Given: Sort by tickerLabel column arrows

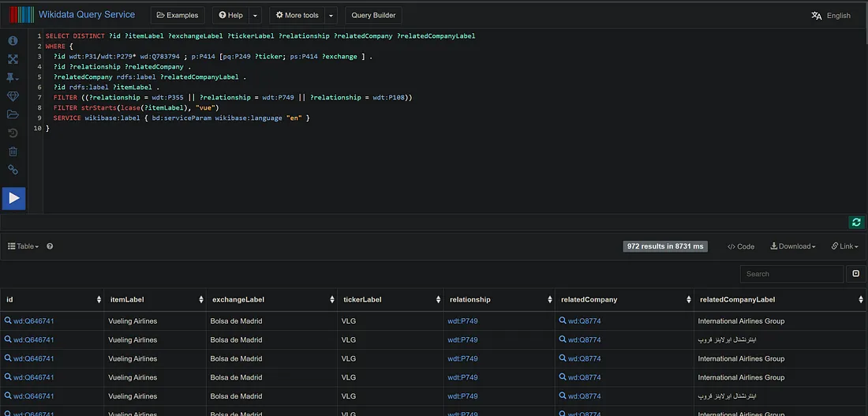Looking at the screenshot, I should (x=439, y=300).
